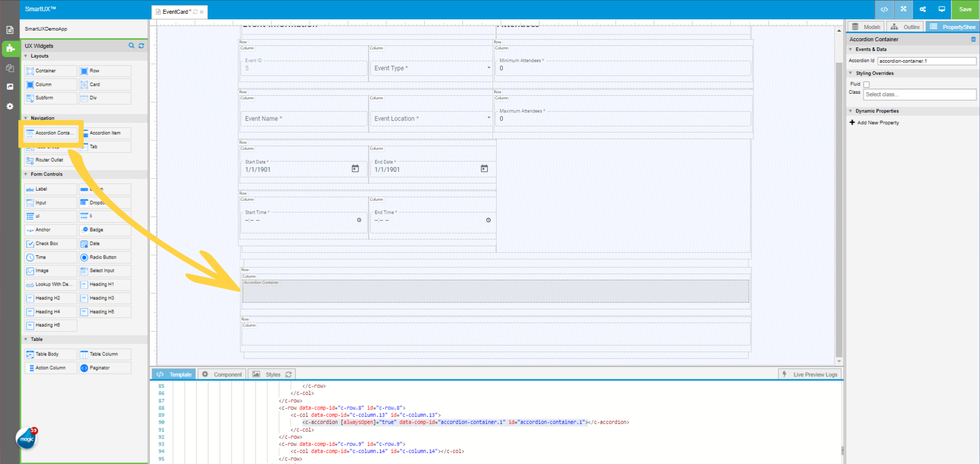Collapse the Events & Data section
980x464 pixels.
coord(850,49)
